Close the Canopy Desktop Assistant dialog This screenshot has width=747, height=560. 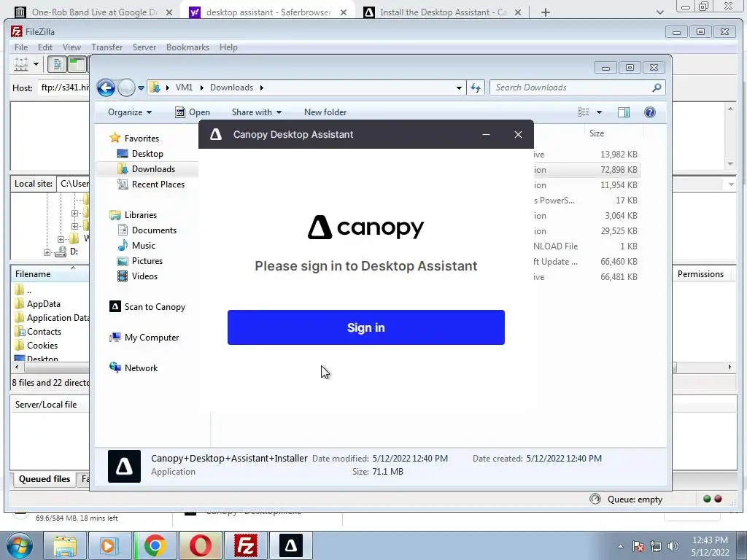pyautogui.click(x=519, y=135)
